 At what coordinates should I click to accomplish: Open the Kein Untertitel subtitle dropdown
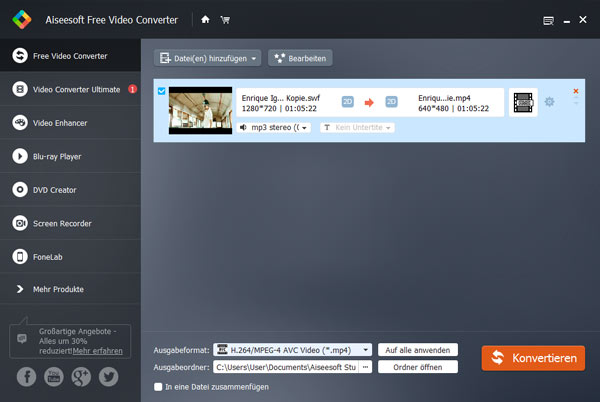point(357,127)
